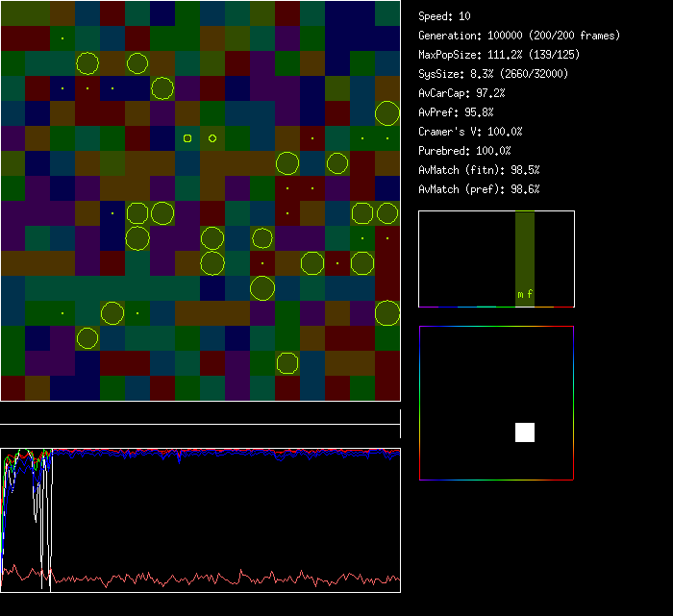The width and height of the screenshot is (673, 616).
Task: Click the 'f' label in the histogram
Action: 530,294
